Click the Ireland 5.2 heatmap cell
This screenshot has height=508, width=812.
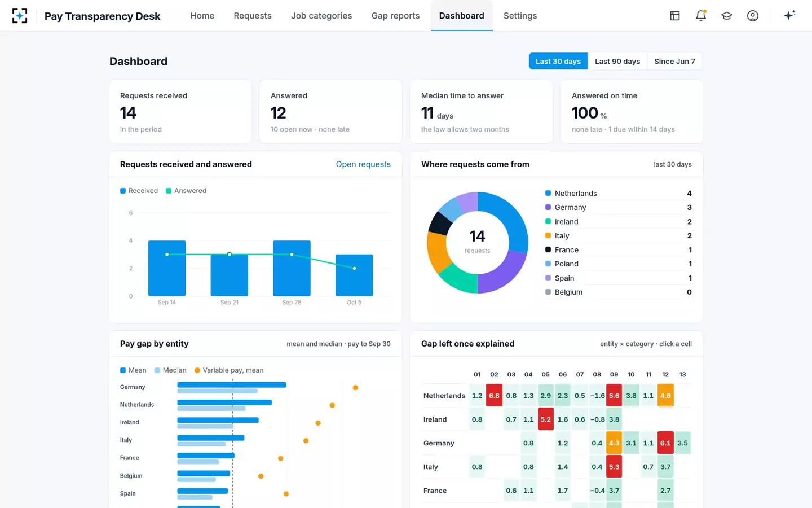pos(546,419)
